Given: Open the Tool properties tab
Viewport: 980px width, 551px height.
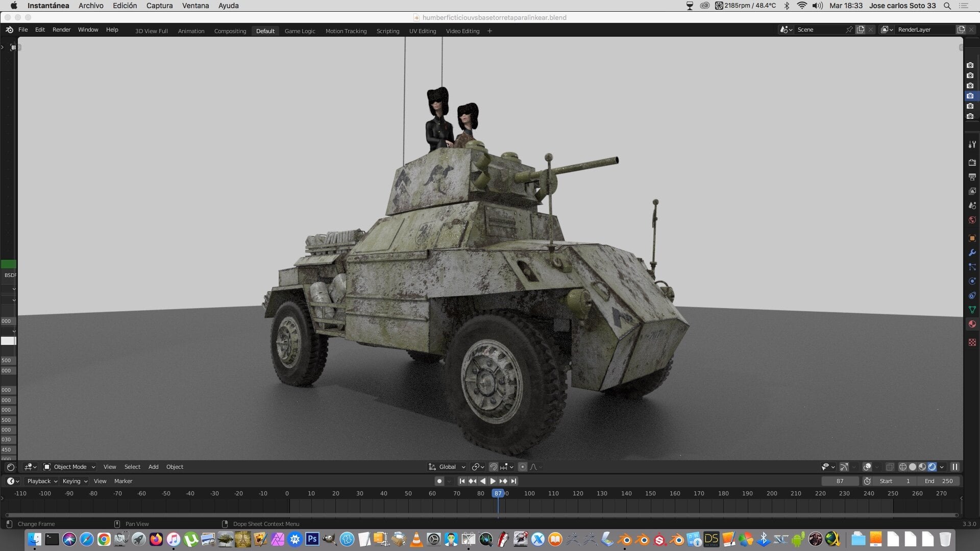Looking at the screenshot, I should click(972, 144).
